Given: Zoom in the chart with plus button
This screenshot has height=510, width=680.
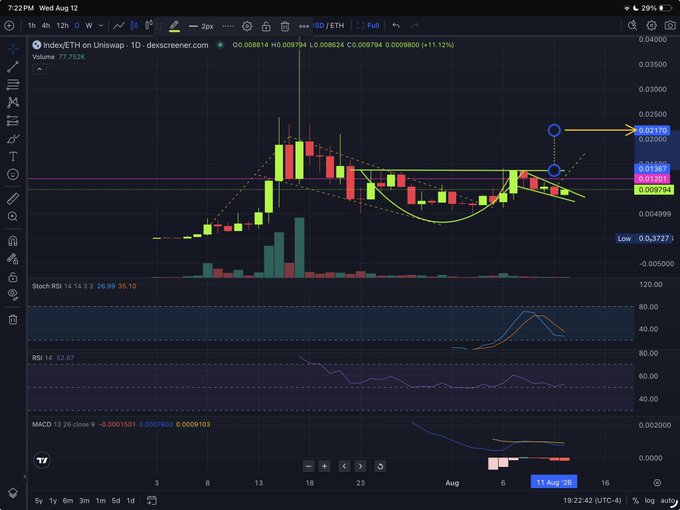Looking at the screenshot, I should 324,466.
